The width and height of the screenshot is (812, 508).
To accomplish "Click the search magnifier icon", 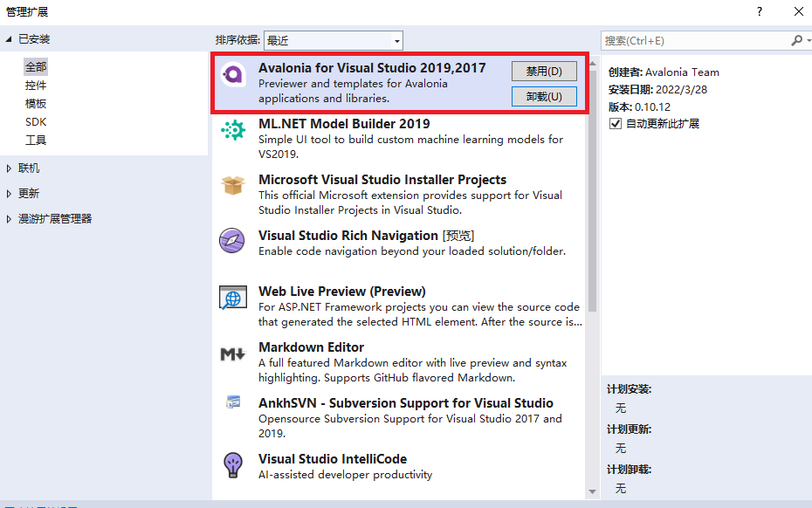I will point(796,40).
